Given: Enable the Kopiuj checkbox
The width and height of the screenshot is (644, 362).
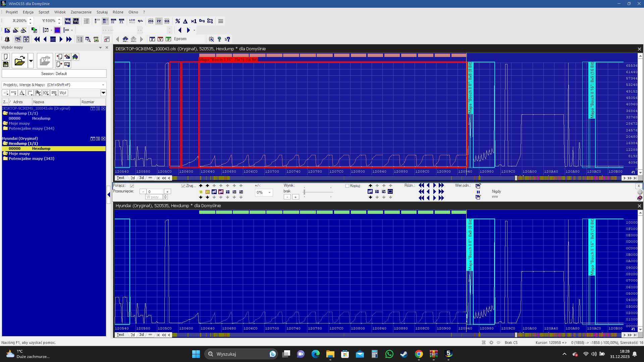Looking at the screenshot, I should 347,186.
